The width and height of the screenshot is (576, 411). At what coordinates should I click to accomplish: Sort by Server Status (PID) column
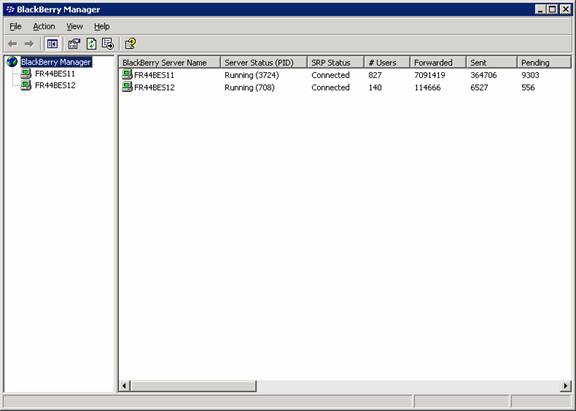click(x=264, y=62)
